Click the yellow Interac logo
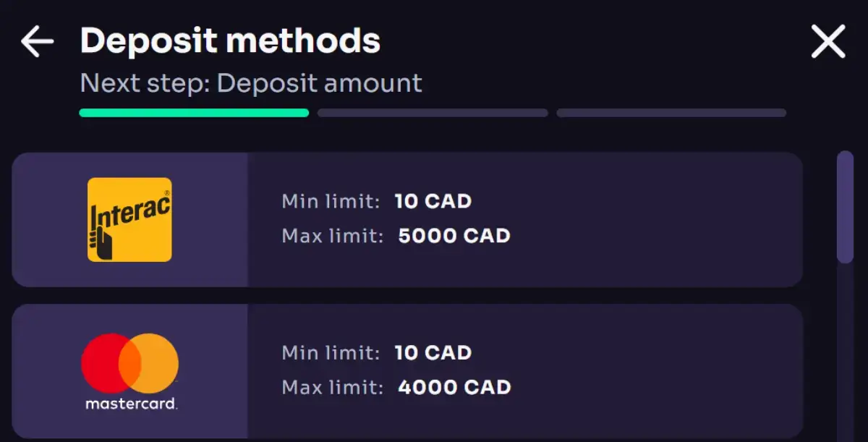The image size is (868, 442). [x=129, y=219]
